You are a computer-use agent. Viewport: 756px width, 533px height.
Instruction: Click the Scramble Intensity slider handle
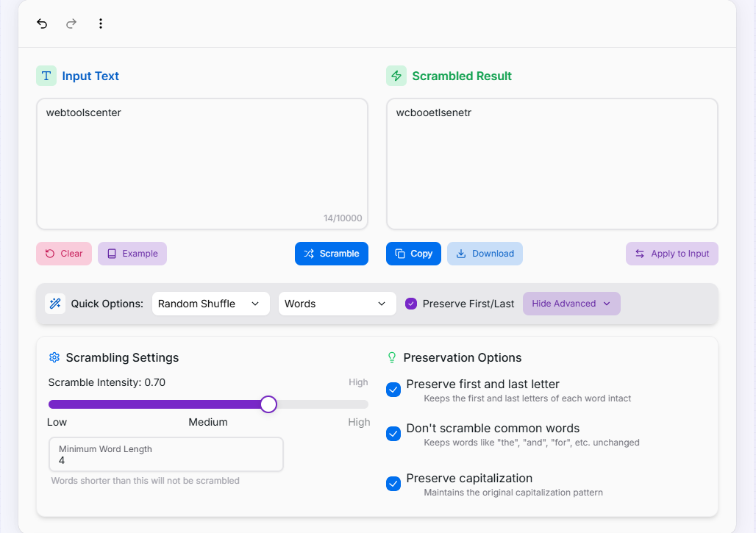pos(268,404)
